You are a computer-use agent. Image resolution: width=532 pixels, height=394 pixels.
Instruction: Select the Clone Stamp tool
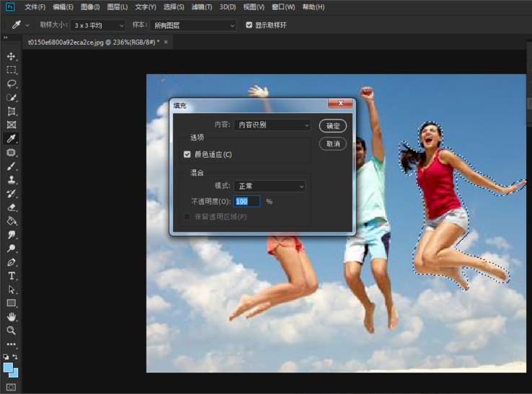[12, 180]
